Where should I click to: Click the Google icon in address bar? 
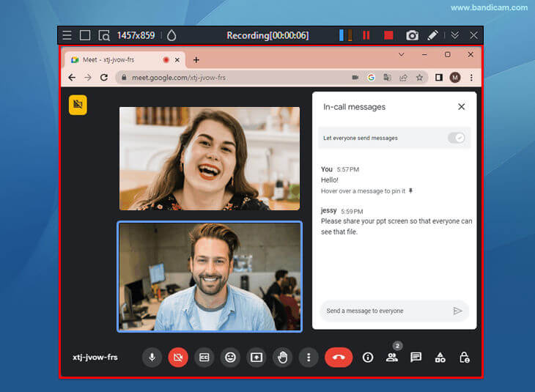pos(372,78)
